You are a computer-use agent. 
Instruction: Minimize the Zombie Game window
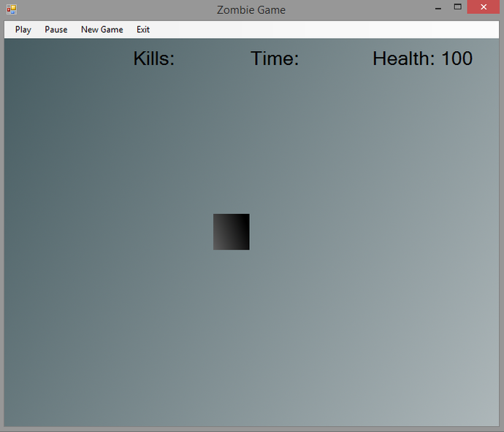[438, 7]
